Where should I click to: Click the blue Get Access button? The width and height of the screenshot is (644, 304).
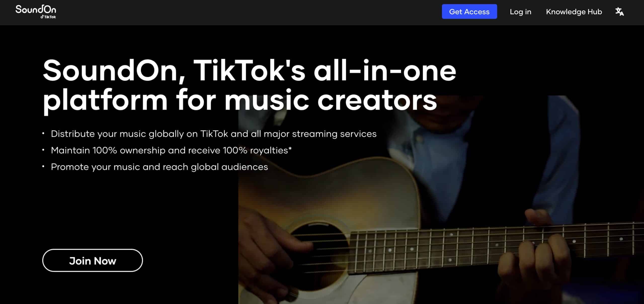pos(469,12)
